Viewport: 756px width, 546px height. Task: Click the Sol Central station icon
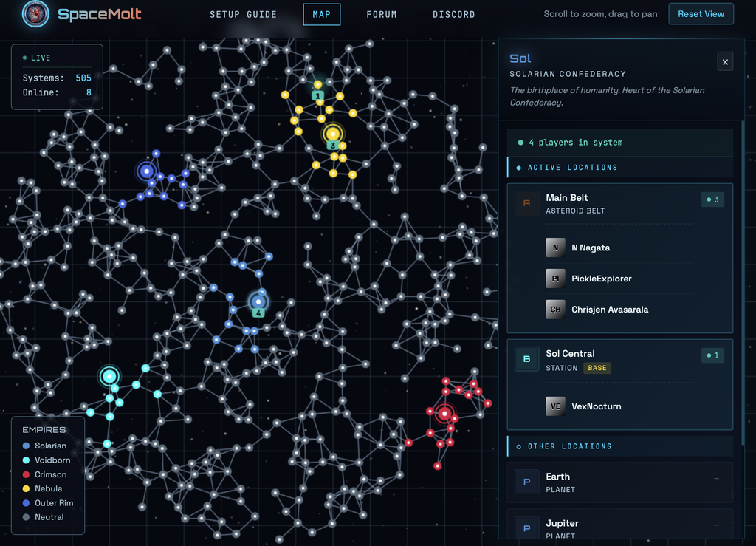[526, 360]
